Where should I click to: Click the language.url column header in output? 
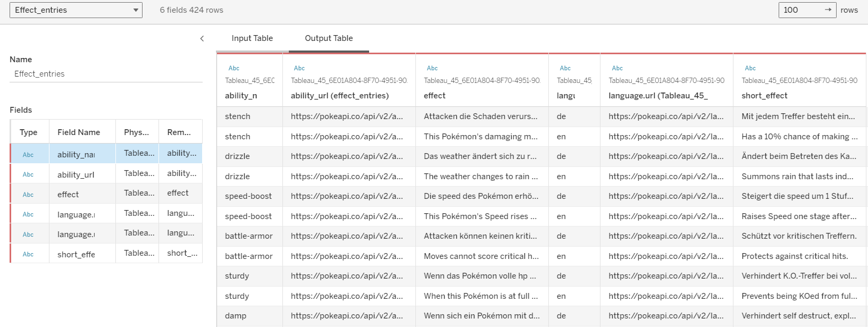coord(656,96)
